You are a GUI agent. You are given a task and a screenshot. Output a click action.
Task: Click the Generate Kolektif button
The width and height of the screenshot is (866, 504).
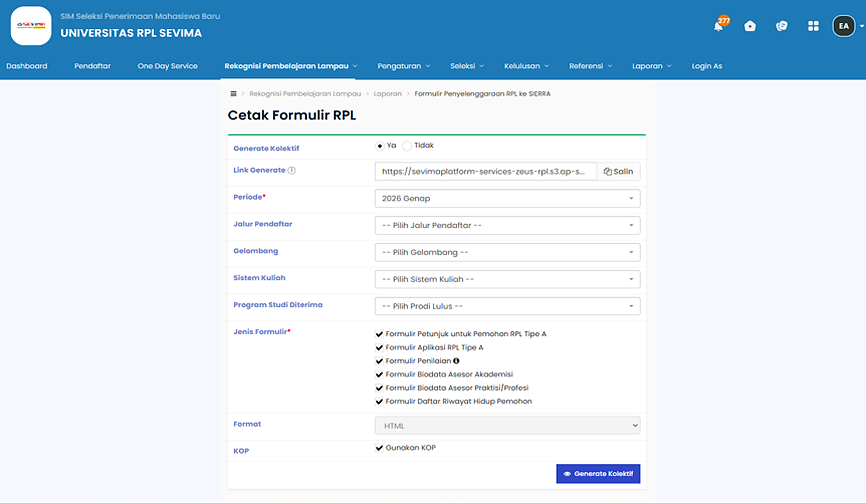click(x=598, y=474)
